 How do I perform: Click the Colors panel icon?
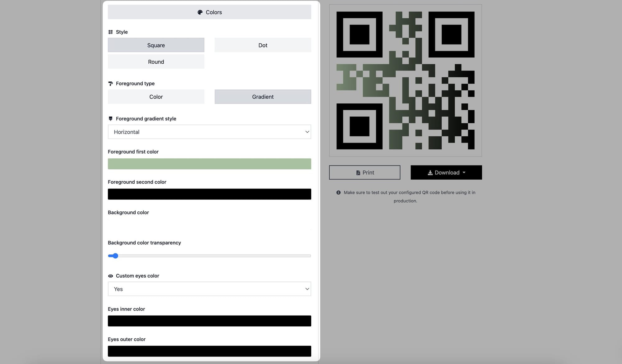coord(200,12)
